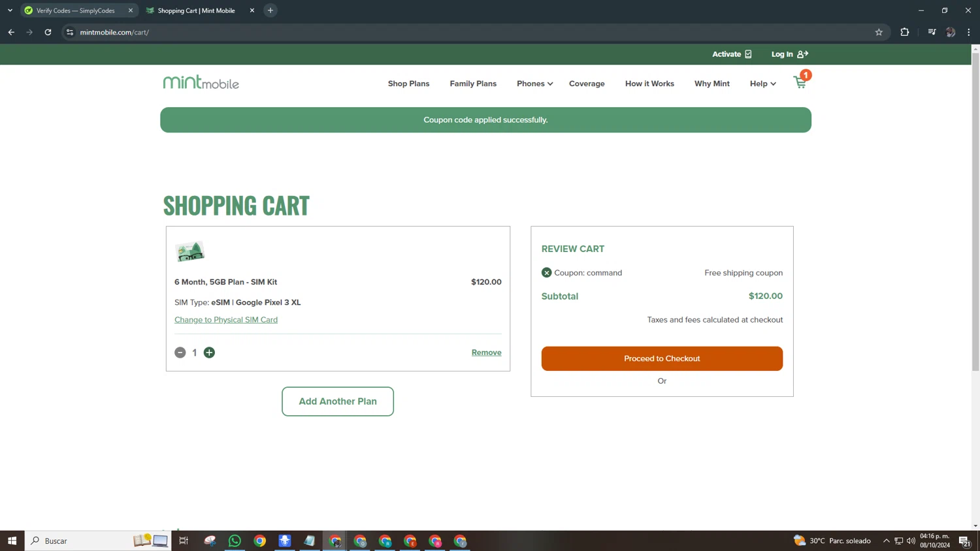Remove the applied 'command' coupon
Viewport: 980px width, 551px height.
pos(547,273)
